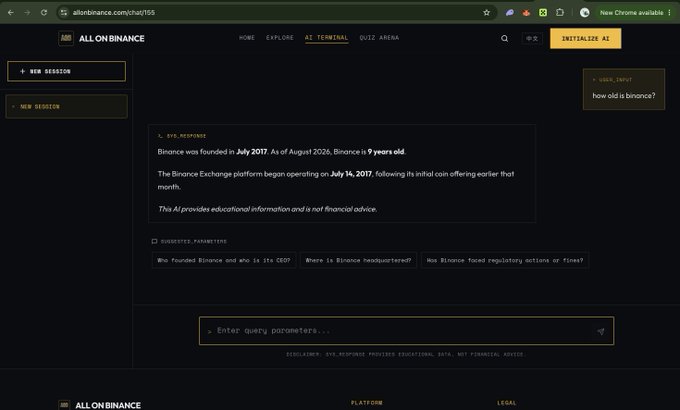Bookmark this page with star icon
Screen dimensions: 680x410
(x=487, y=13)
